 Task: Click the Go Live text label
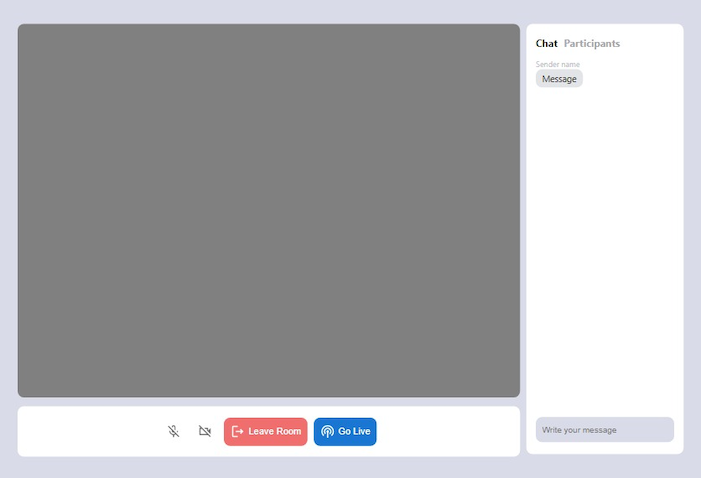pos(354,431)
